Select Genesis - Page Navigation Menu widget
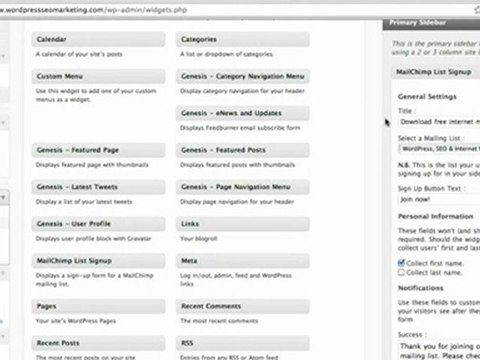480x360 pixels. click(x=243, y=187)
